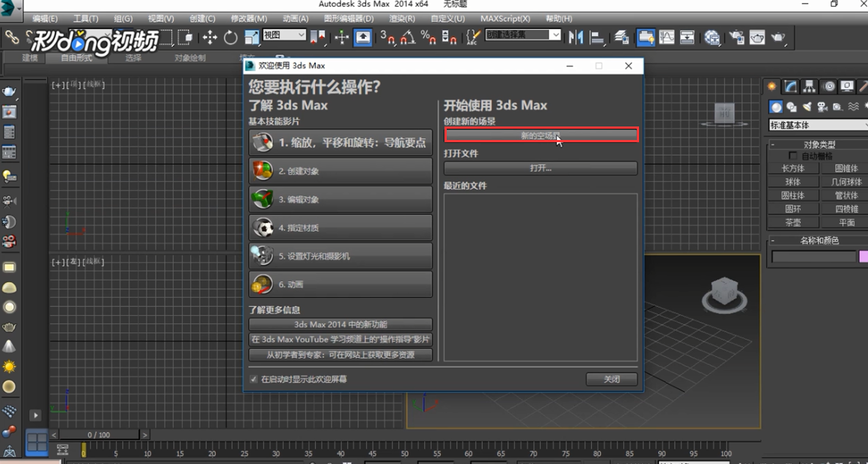This screenshot has width=868, height=464.
Task: Play tutorial 4. 指定材质
Action: tap(340, 228)
